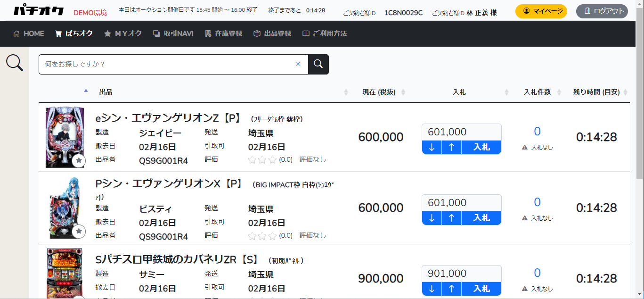Click 入札なし warning icon for Pシン・エヴァンゲリオンX

(525, 218)
